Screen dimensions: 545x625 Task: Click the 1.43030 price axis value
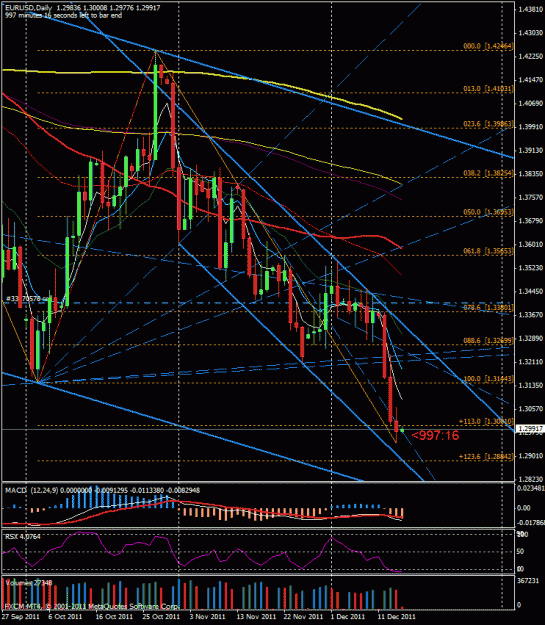530,32
